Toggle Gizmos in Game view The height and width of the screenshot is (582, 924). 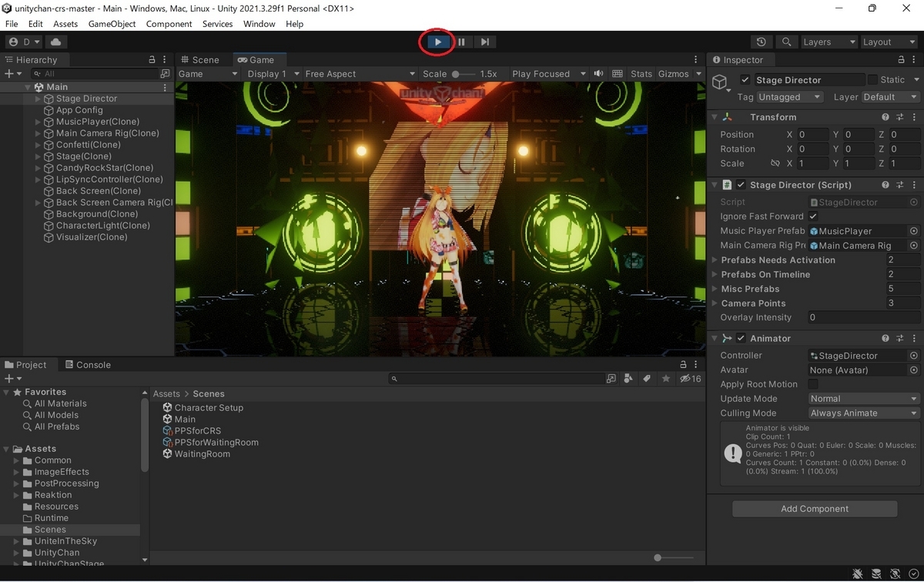[x=674, y=74]
